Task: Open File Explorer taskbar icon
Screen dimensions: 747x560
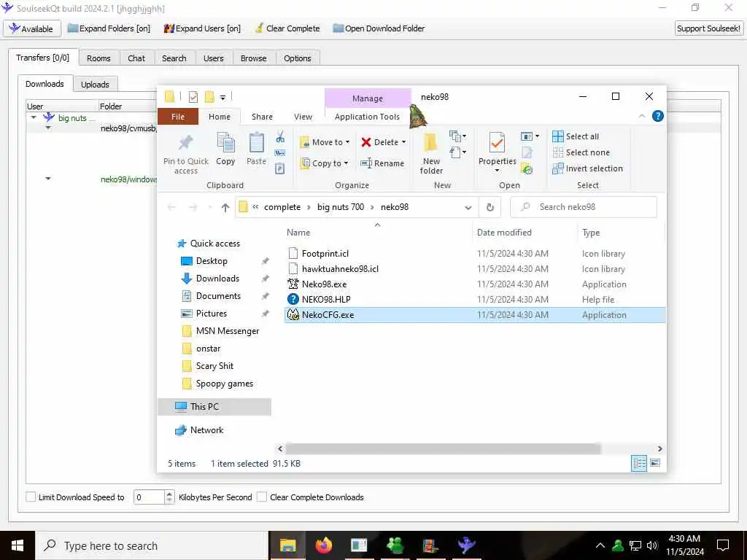Action: (287, 545)
